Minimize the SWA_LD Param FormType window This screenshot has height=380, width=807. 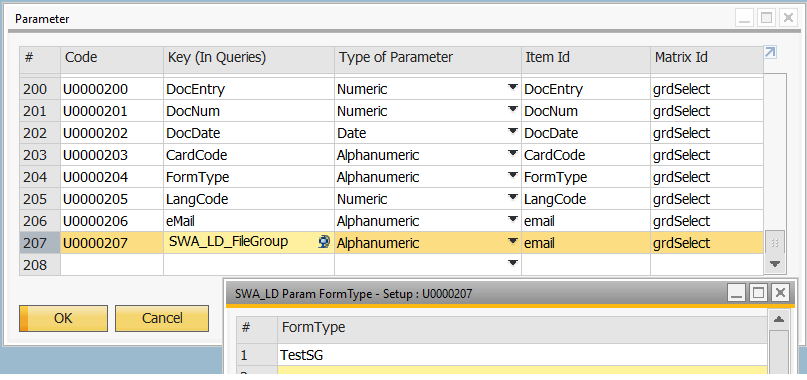click(x=736, y=293)
